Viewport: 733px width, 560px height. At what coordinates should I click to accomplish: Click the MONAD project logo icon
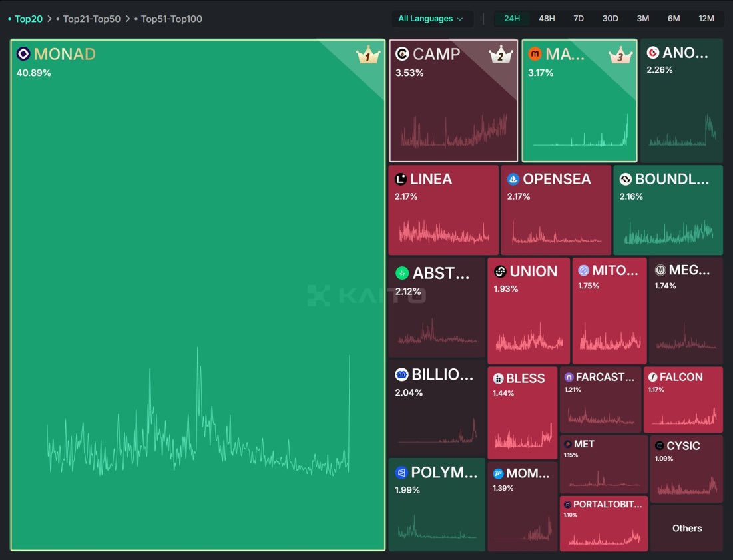[x=23, y=54]
